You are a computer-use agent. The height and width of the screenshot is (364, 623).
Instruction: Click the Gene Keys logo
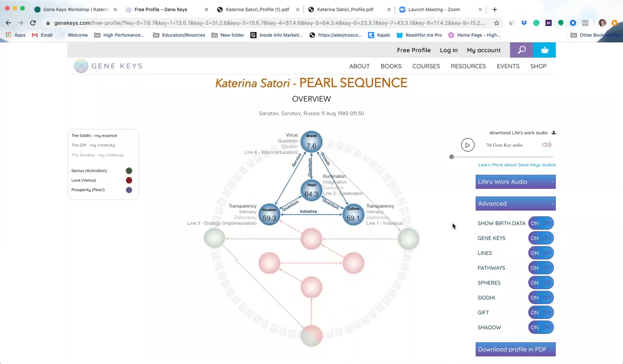pyautogui.click(x=108, y=66)
